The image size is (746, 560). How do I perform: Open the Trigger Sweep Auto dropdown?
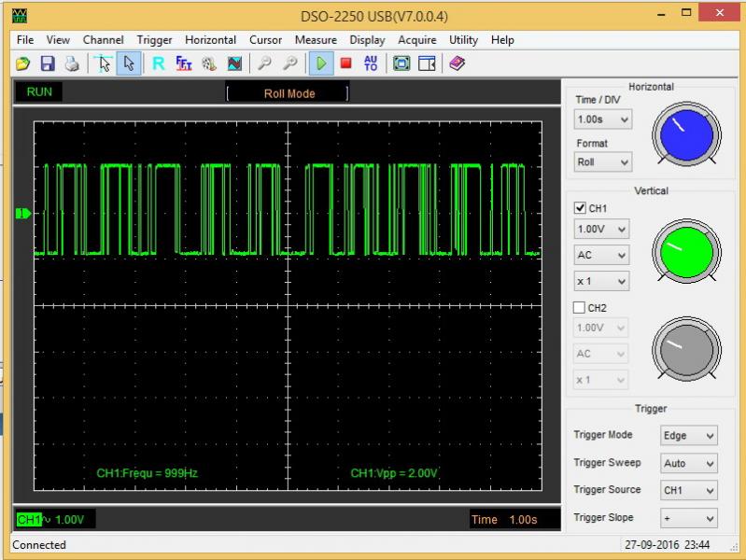point(688,463)
